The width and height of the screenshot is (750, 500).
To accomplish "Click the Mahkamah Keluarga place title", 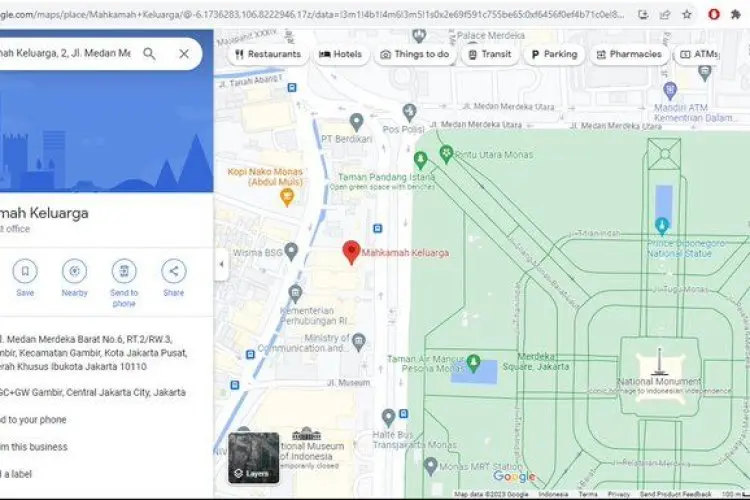I will click(44, 213).
